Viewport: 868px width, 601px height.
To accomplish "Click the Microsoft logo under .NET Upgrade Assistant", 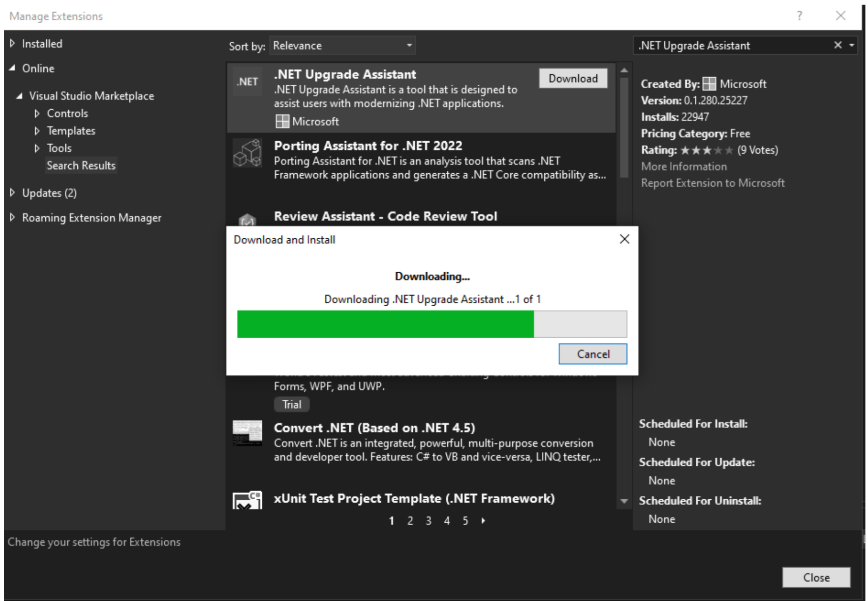I will coord(282,122).
